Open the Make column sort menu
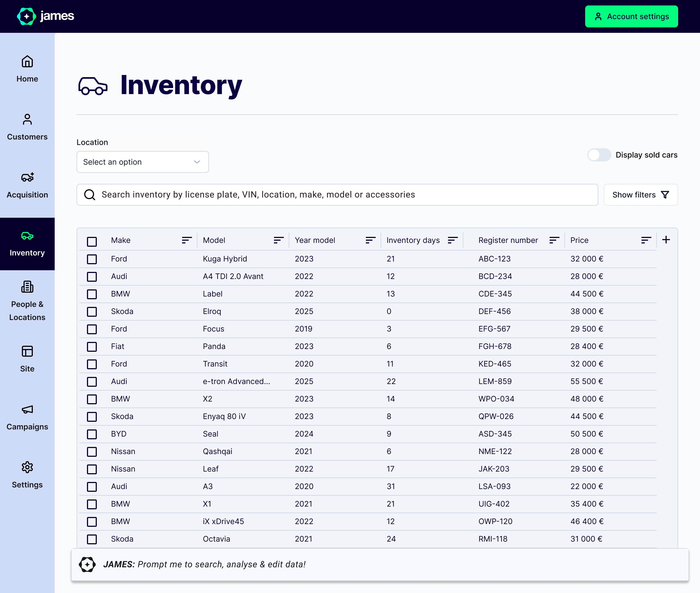 point(186,240)
